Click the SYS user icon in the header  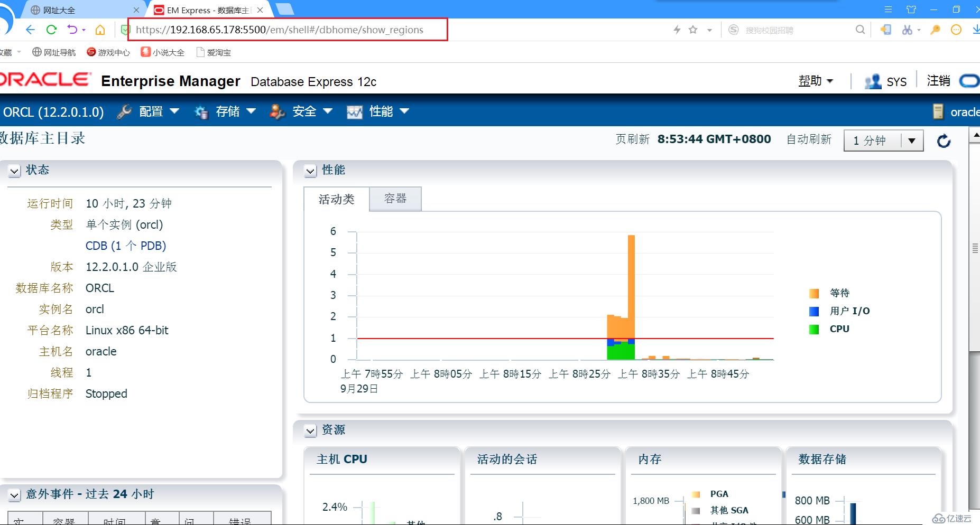coord(873,81)
